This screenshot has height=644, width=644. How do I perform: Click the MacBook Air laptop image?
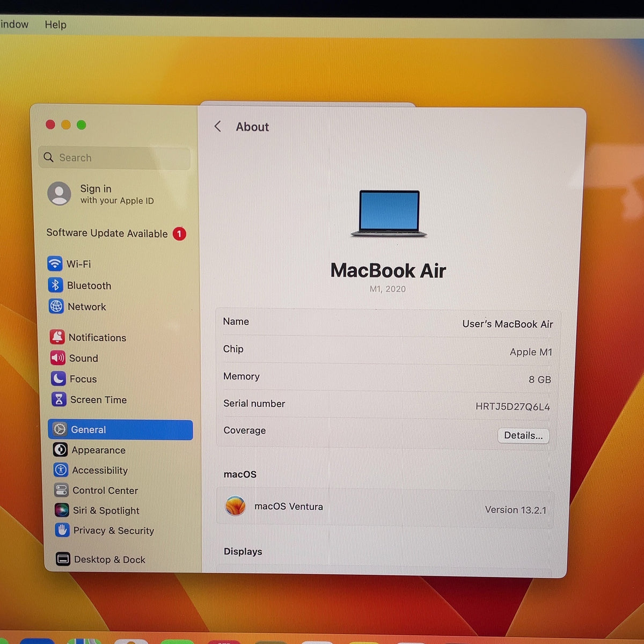(x=389, y=214)
